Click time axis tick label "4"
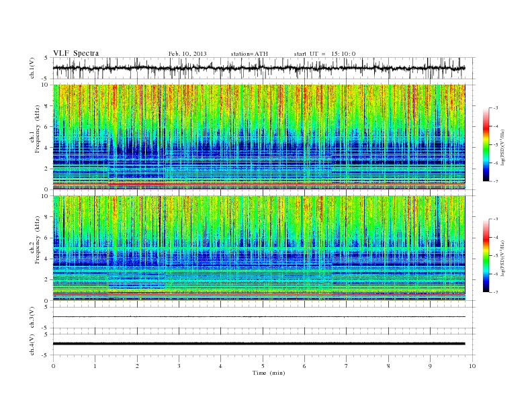 click(221, 366)
